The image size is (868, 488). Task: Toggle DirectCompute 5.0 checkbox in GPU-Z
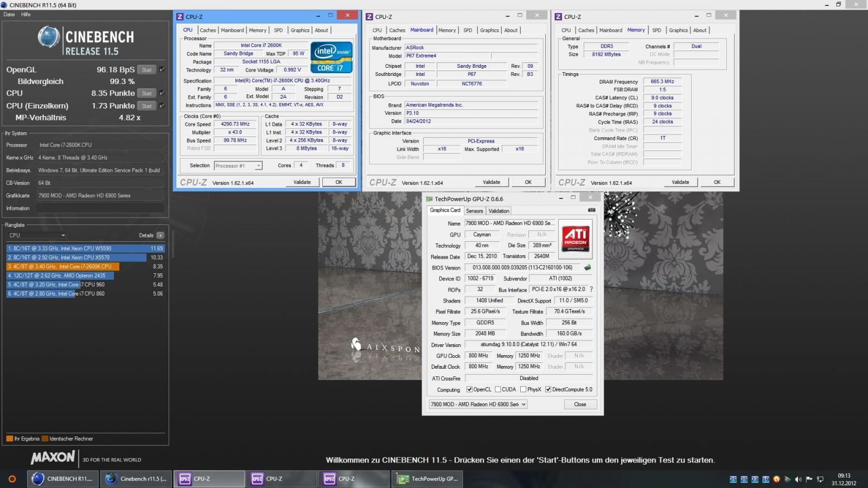548,389
